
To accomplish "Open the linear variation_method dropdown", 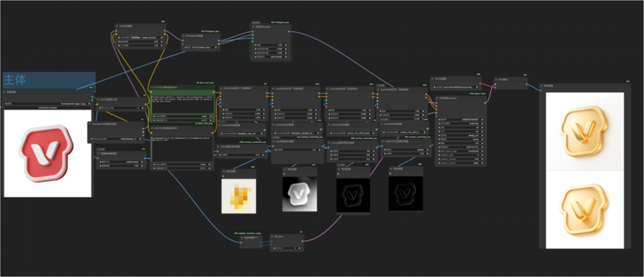I will [461, 163].
